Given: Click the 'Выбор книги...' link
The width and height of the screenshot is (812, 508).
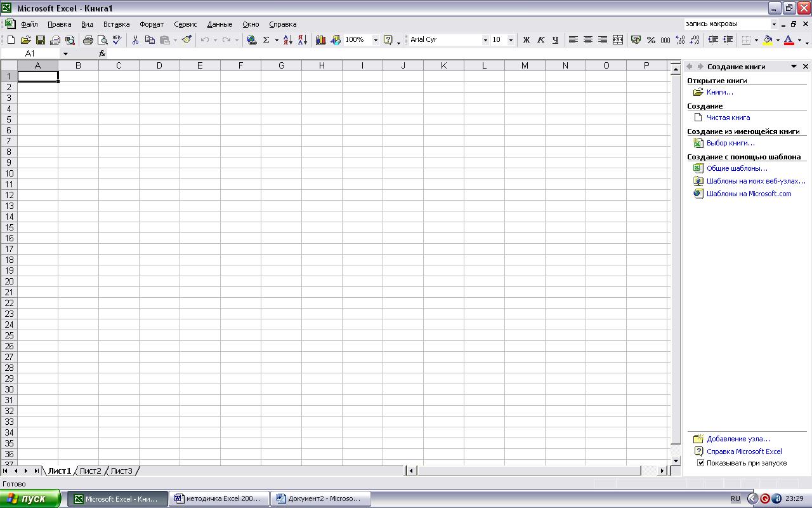Looking at the screenshot, I should [731, 143].
